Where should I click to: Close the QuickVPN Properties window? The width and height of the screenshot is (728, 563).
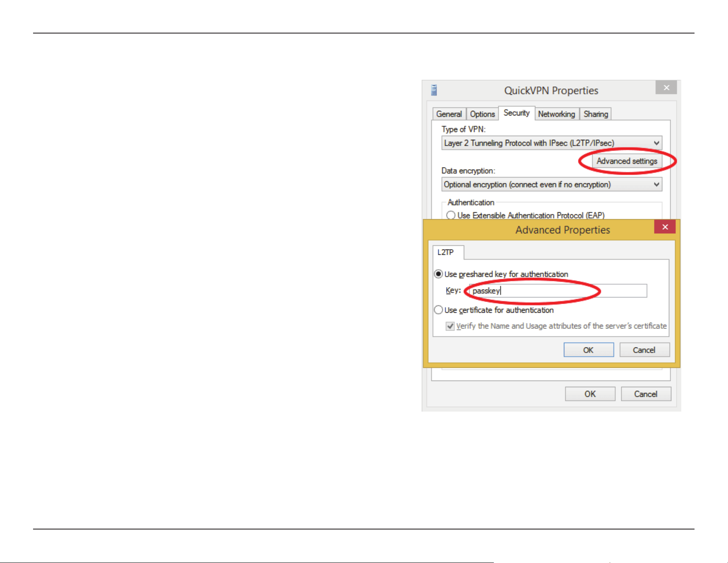666,87
